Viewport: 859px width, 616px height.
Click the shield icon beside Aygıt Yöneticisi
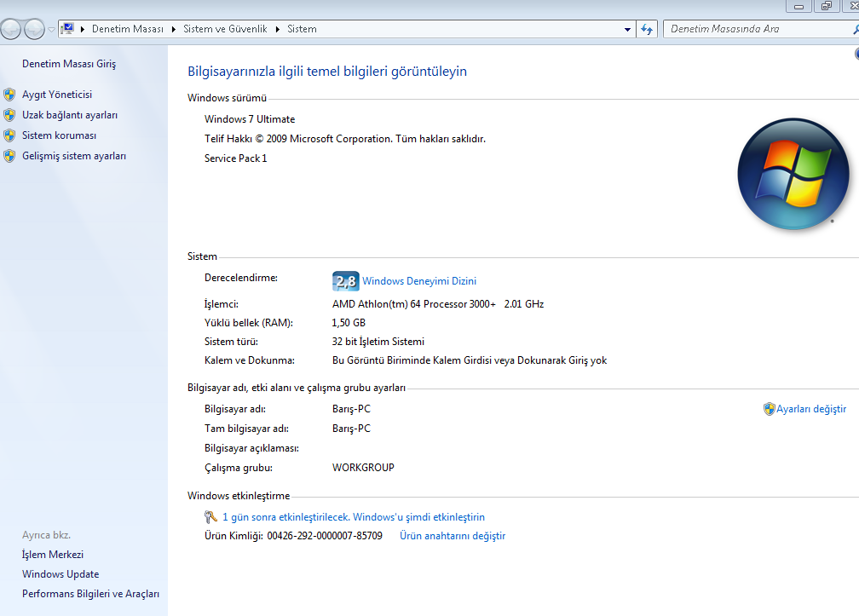tap(9, 95)
